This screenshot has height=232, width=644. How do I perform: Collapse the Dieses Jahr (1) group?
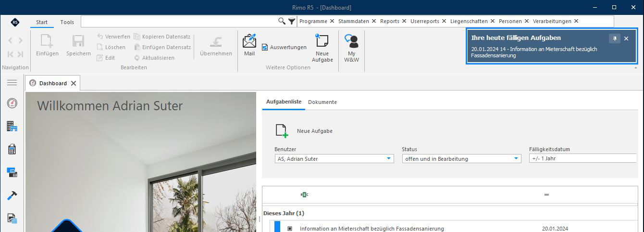tap(284, 213)
